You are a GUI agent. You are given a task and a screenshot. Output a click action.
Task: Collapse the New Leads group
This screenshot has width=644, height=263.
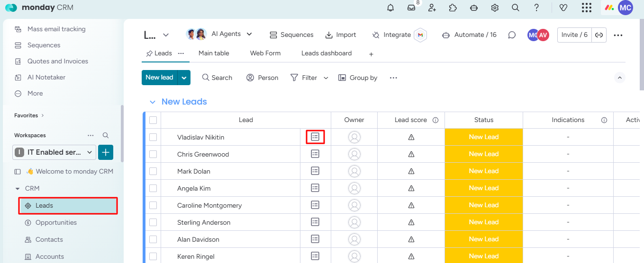153,102
